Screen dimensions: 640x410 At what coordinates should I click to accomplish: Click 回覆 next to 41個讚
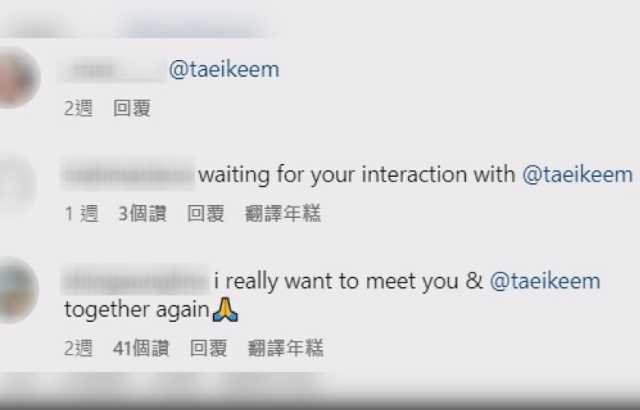point(209,348)
